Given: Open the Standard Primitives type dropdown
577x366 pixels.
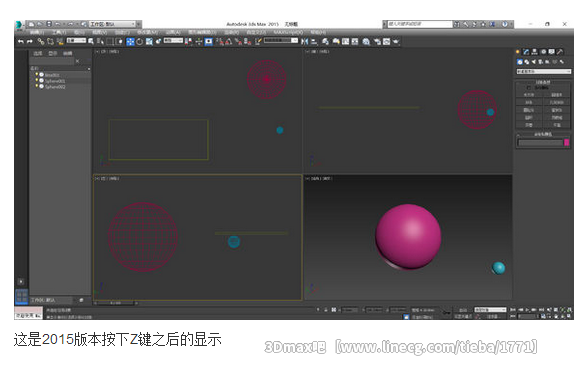Looking at the screenshot, I should tap(544, 71).
